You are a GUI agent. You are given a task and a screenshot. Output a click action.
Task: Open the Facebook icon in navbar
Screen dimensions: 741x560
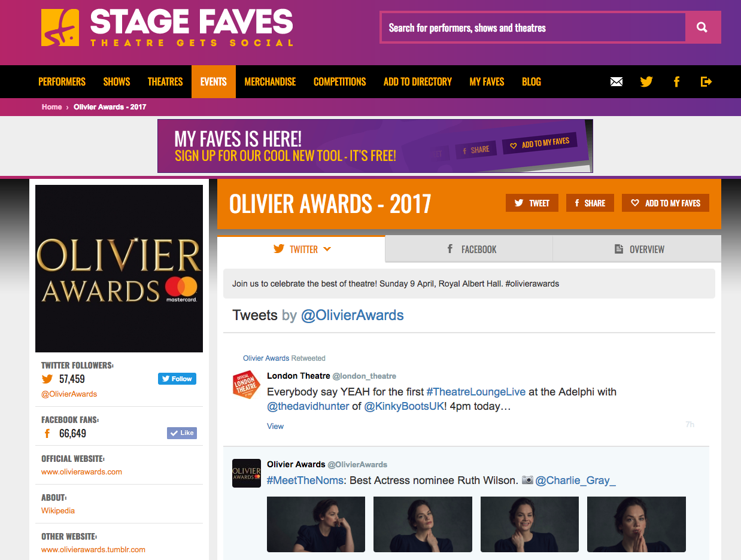676,82
